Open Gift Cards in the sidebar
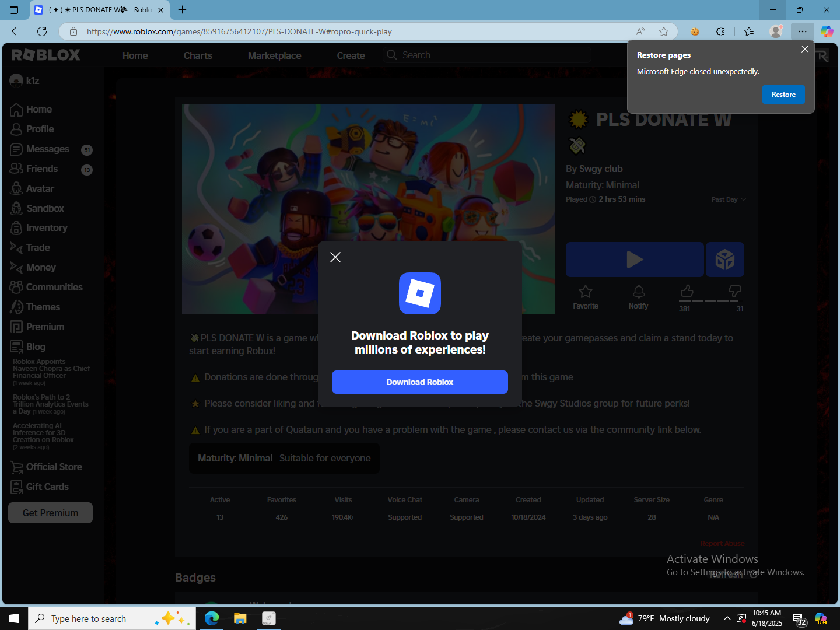Image resolution: width=840 pixels, height=630 pixels. 40,487
